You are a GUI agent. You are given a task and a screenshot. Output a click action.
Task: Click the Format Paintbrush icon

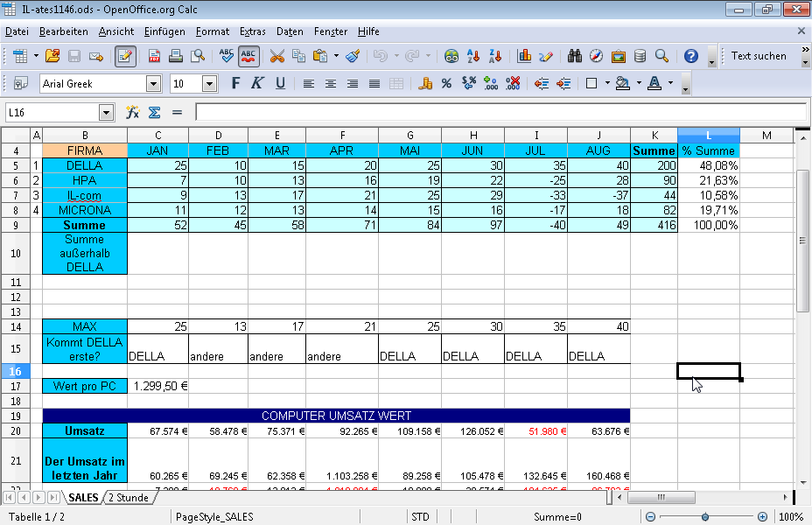(x=353, y=56)
